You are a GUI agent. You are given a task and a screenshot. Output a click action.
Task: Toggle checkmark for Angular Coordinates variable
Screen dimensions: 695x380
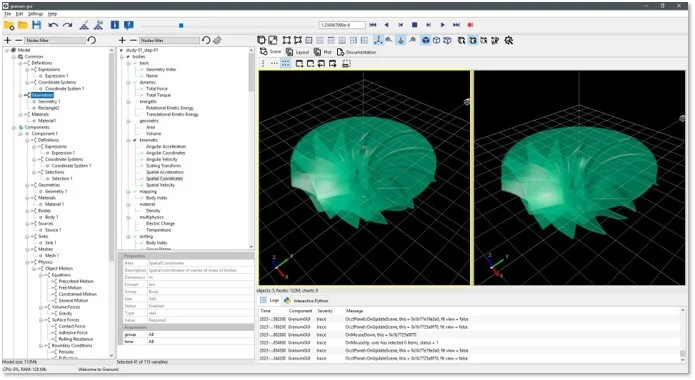point(142,153)
